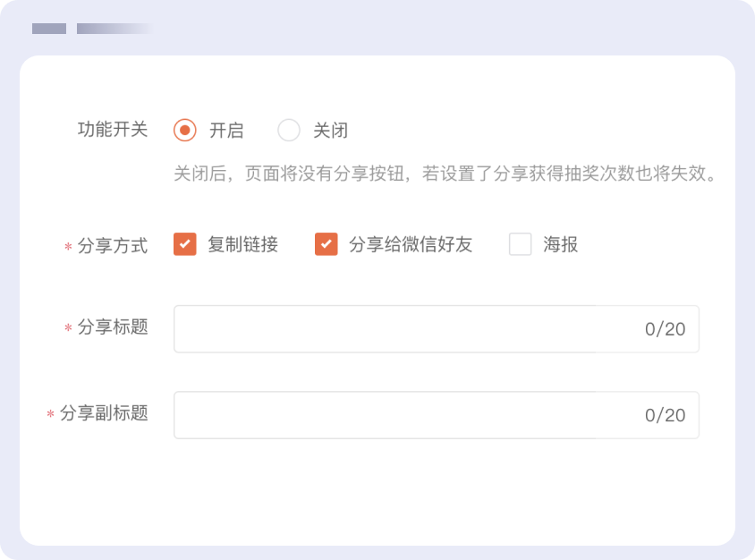The width and height of the screenshot is (755, 560).
Task: Click the 分享方式 field label
Action: [x=113, y=245]
